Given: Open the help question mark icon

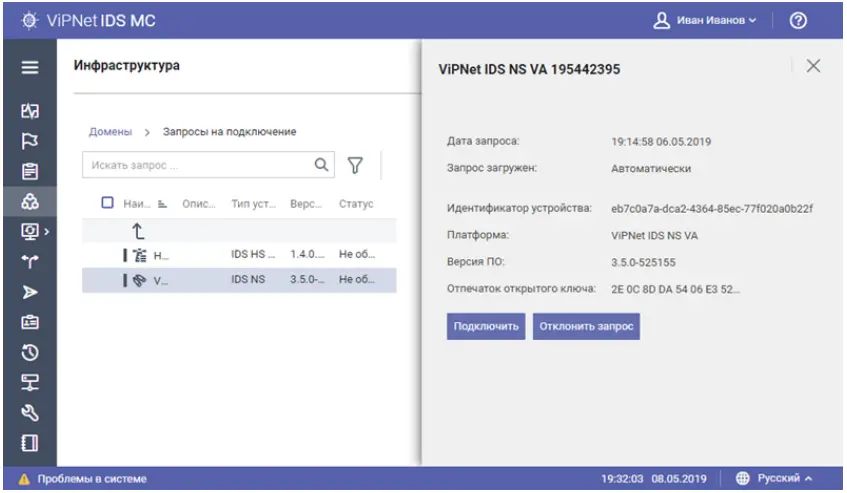Looking at the screenshot, I should [798, 21].
